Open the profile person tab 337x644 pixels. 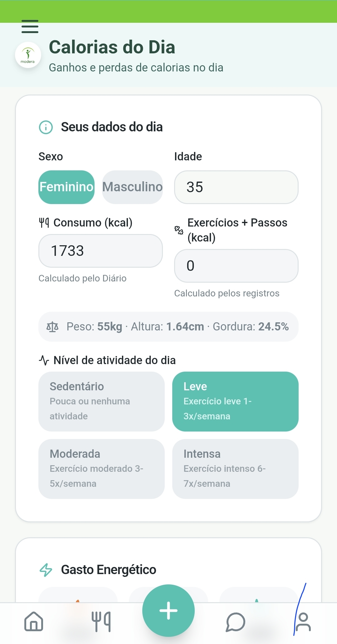point(303,622)
